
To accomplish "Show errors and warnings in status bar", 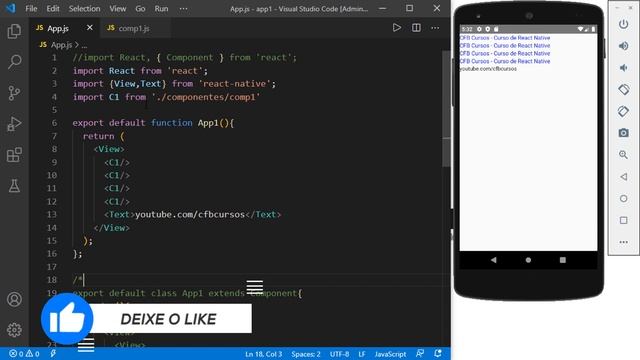I will pyautogui.click(x=24, y=354).
